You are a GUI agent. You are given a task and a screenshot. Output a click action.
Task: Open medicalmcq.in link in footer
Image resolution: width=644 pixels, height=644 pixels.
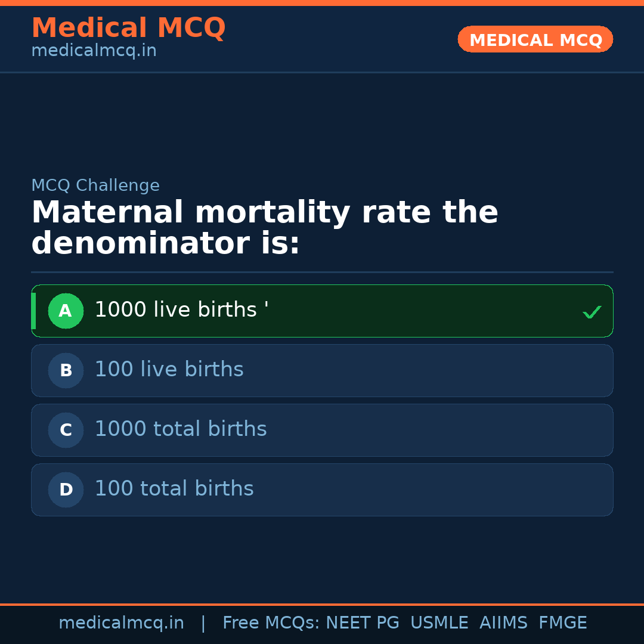pos(121,623)
